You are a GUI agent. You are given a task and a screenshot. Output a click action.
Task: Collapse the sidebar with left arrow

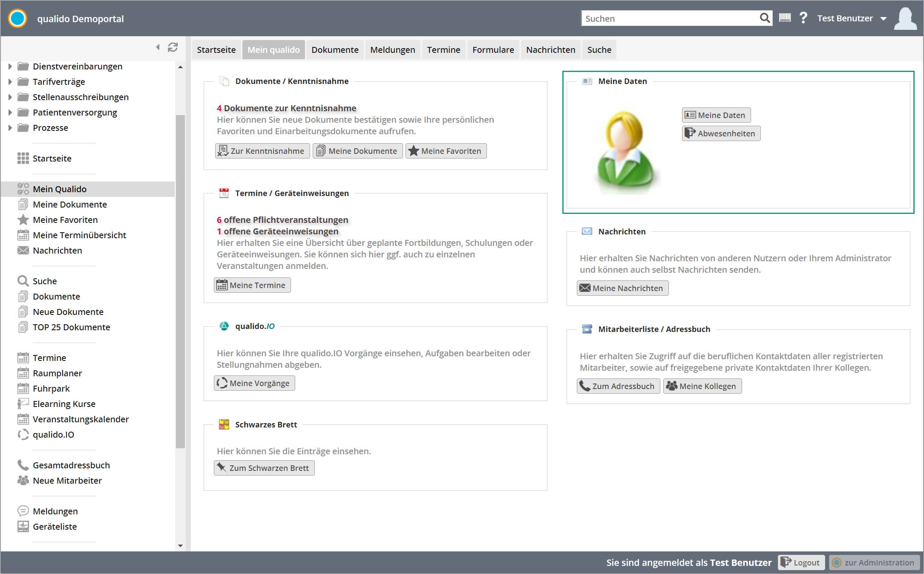pyautogui.click(x=158, y=47)
